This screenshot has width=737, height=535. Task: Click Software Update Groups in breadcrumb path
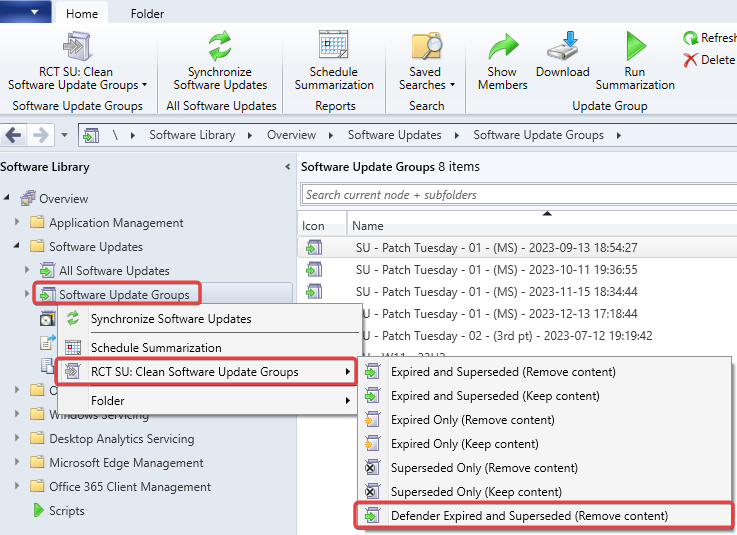tap(538, 135)
